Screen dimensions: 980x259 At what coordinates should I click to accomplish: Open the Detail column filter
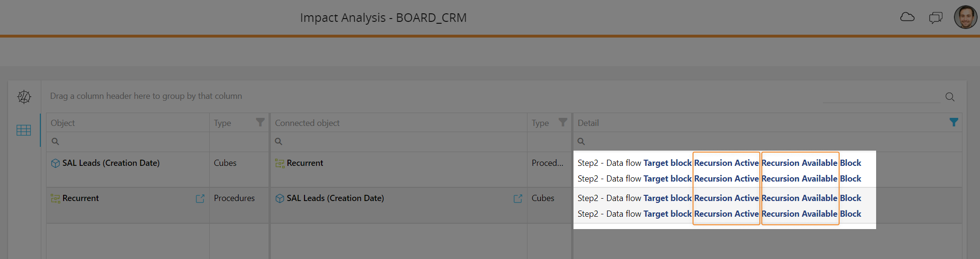pyautogui.click(x=953, y=123)
